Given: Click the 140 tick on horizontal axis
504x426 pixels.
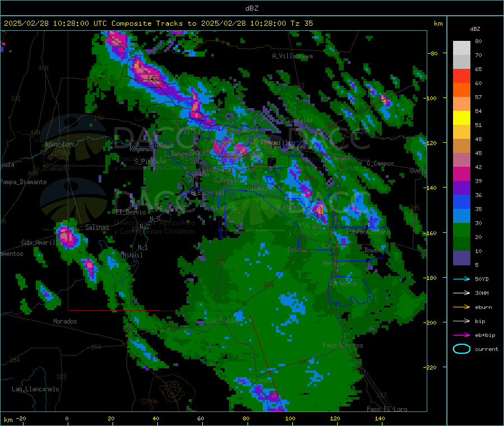Looking at the screenshot, I should click(380, 418).
